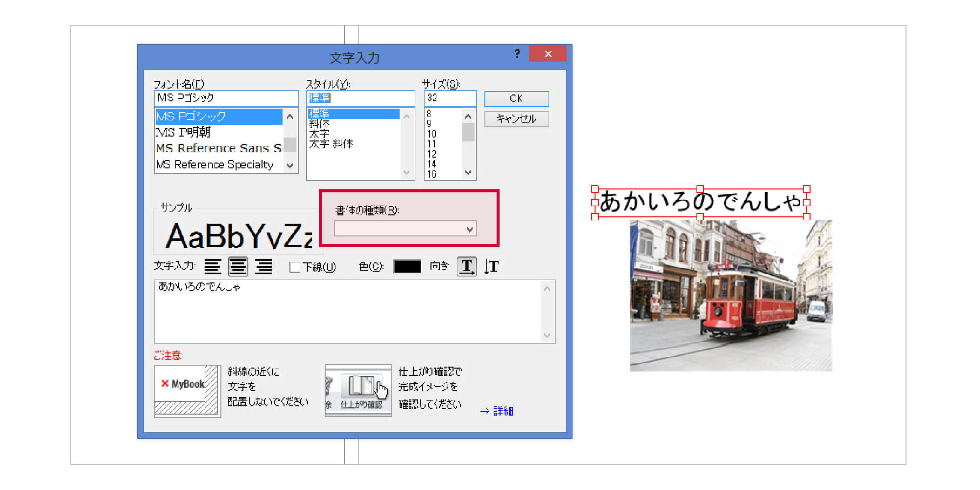Select size 12 in size list
980x490 pixels.
click(x=443, y=154)
